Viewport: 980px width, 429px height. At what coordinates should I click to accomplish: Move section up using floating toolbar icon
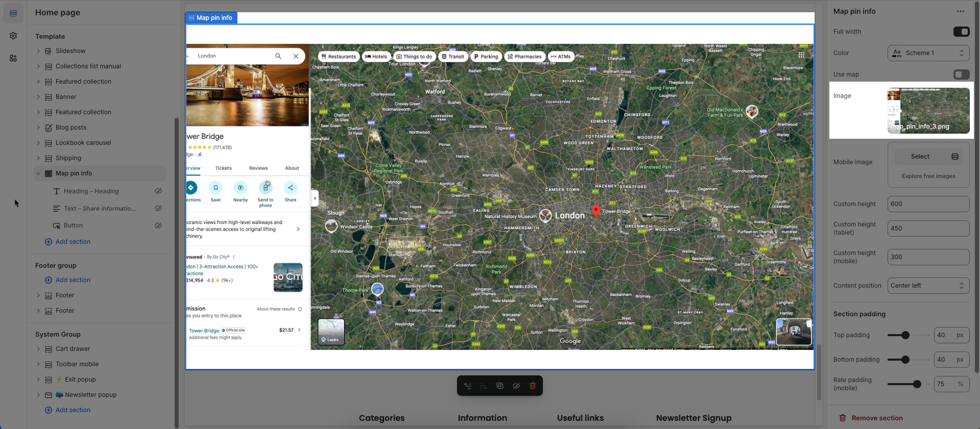click(467, 386)
